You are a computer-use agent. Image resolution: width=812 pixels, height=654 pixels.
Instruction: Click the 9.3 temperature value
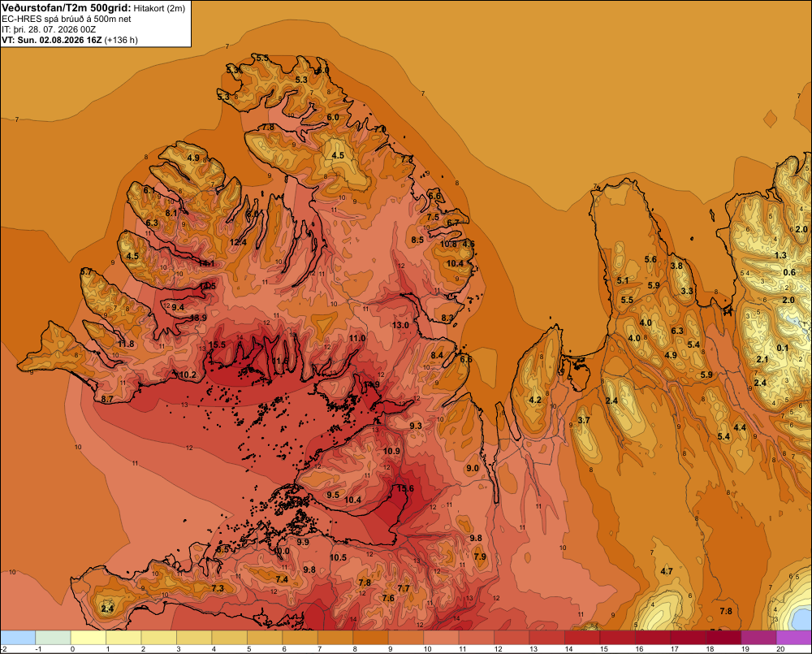click(415, 426)
